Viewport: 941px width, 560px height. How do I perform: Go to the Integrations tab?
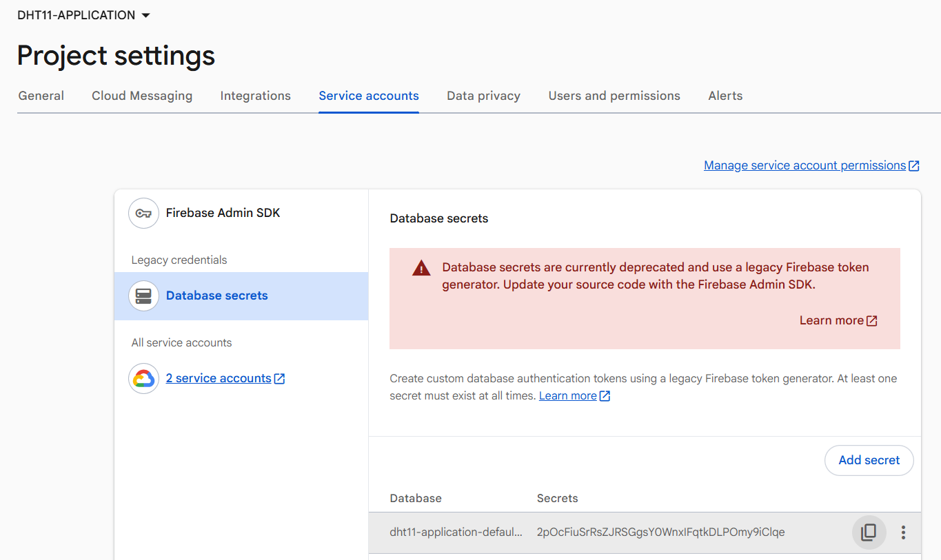click(x=255, y=96)
